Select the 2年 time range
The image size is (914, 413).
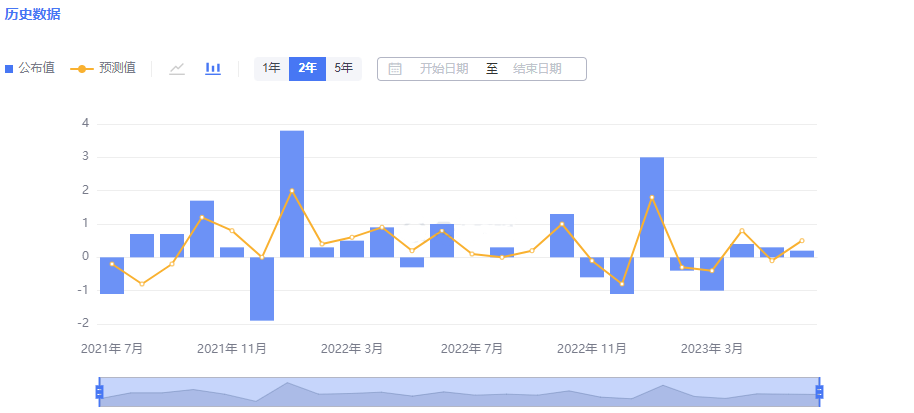point(307,68)
